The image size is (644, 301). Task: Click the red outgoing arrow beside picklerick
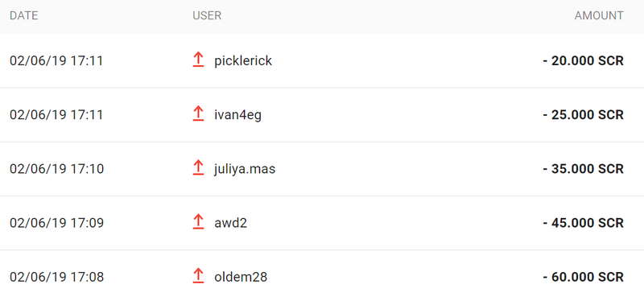coord(198,60)
